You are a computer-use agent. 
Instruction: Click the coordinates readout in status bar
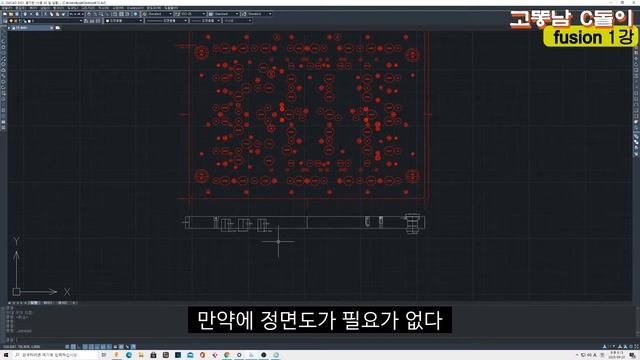pyautogui.click(x=22, y=347)
